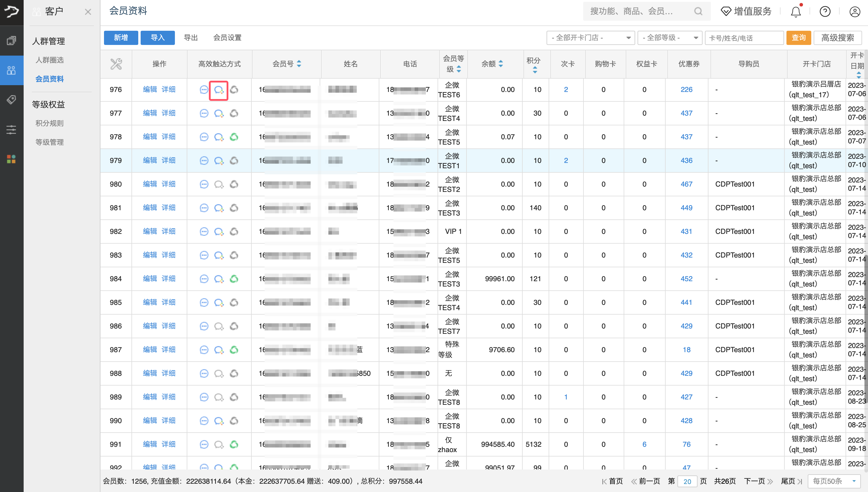
Task: Open coupon count 226 in row 976
Action: click(686, 90)
